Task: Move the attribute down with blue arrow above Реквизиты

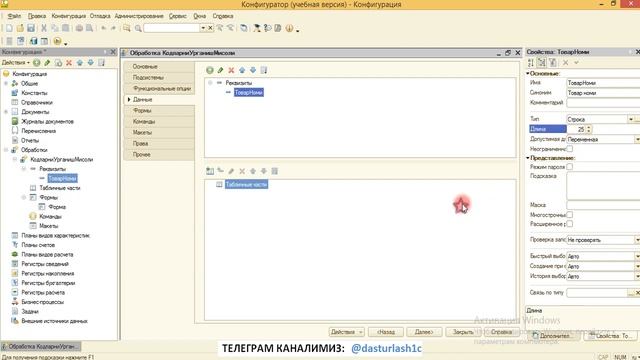Action: [253, 70]
